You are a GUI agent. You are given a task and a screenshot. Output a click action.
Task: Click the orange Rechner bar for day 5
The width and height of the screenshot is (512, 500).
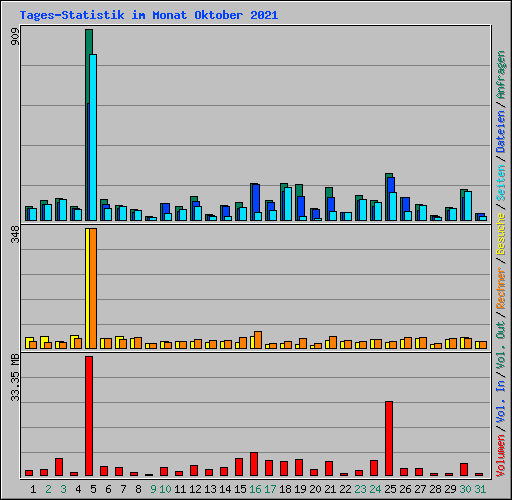(x=93, y=289)
